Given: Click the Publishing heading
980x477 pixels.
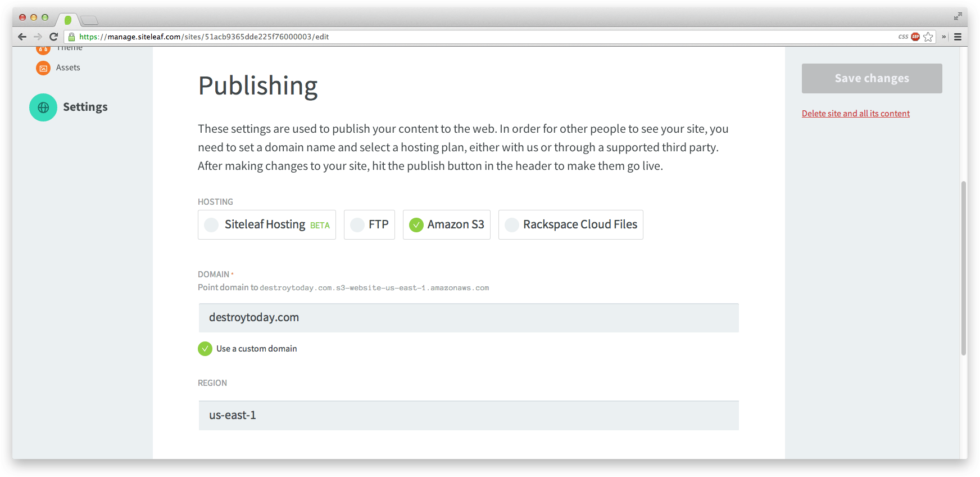Looking at the screenshot, I should (258, 86).
